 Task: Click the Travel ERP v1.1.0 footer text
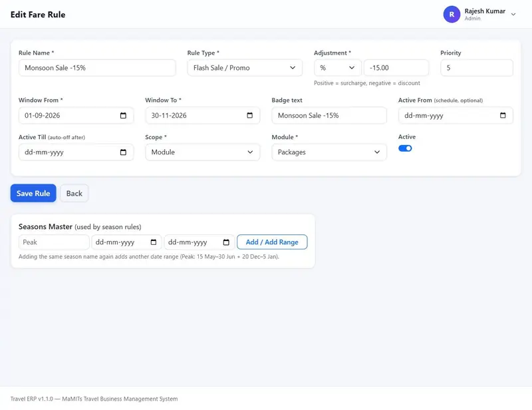[94, 399]
